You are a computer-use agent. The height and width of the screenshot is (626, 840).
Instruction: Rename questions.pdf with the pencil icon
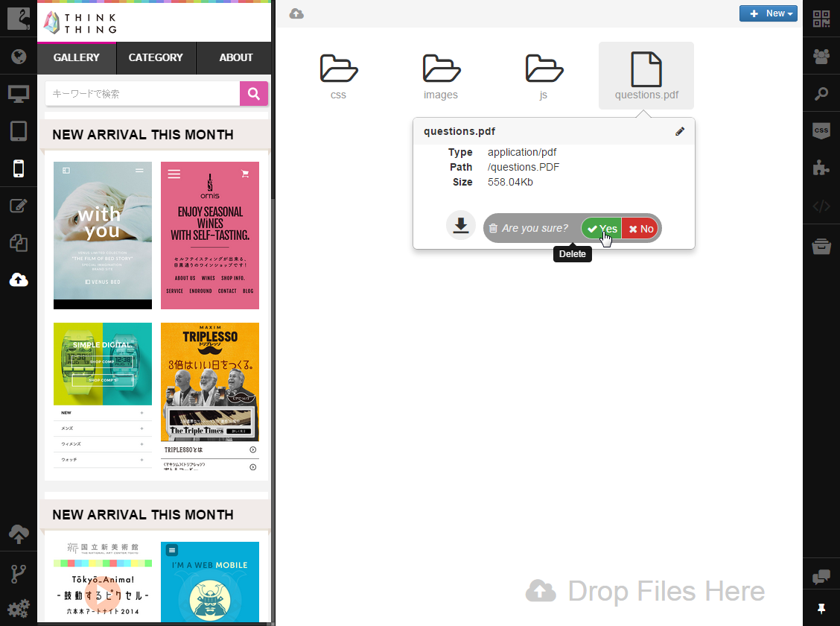[680, 131]
